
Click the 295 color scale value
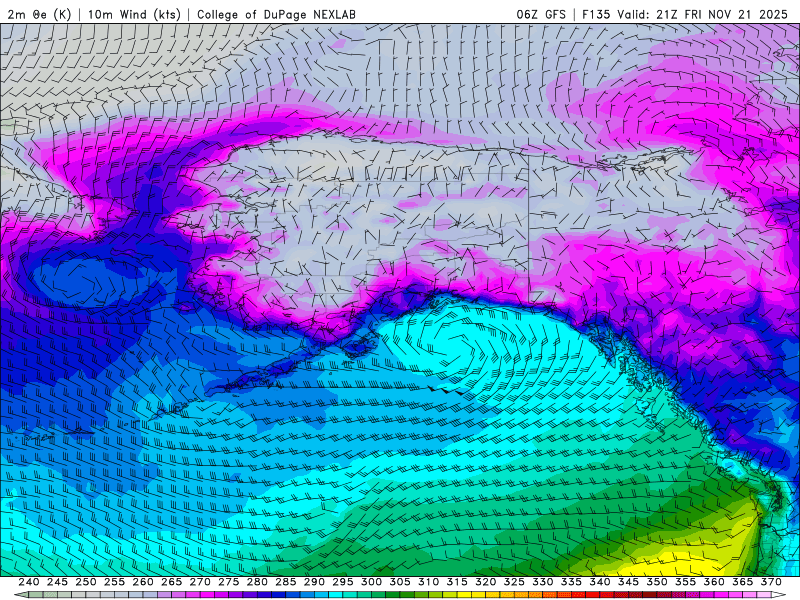[343, 582]
